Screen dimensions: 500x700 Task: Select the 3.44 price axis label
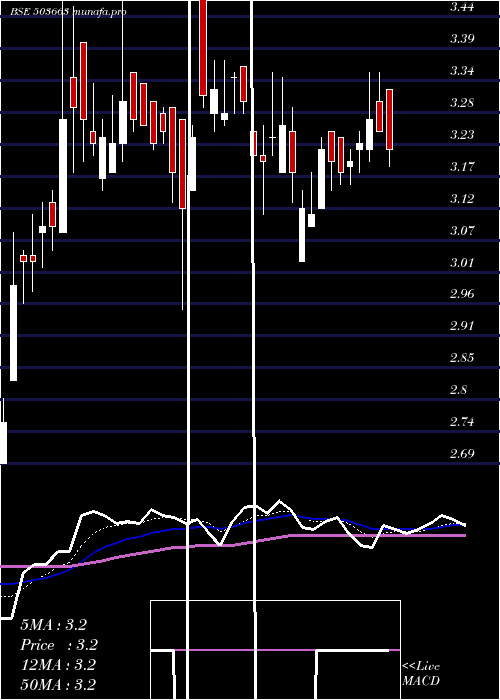pos(462,7)
